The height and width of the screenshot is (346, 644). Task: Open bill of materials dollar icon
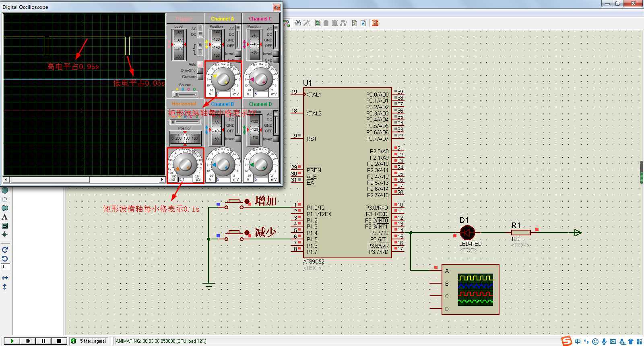(x=355, y=23)
